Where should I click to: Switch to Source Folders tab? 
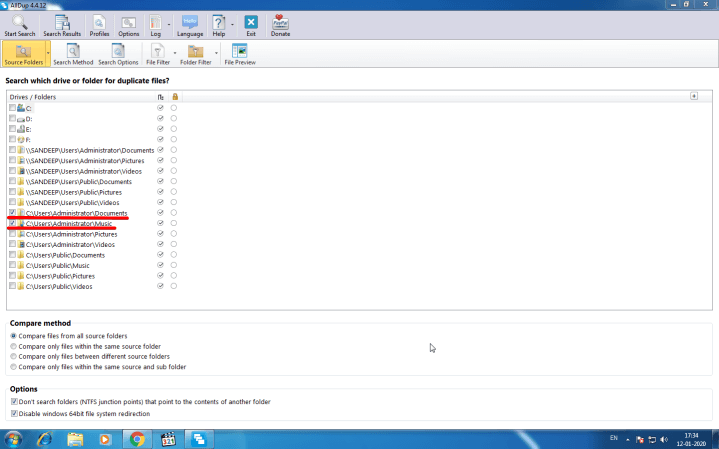tap(24, 54)
